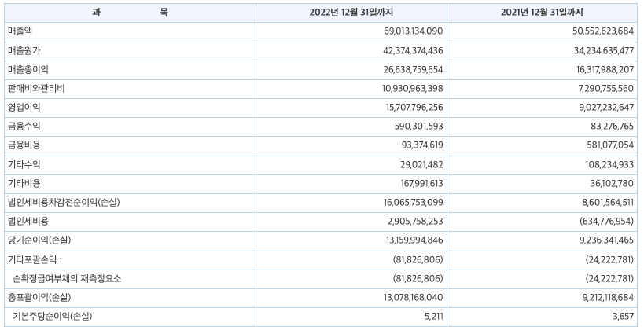Select the '매출원가' row label
Image resolution: width=644 pixels, height=330 pixels.
coord(24,50)
